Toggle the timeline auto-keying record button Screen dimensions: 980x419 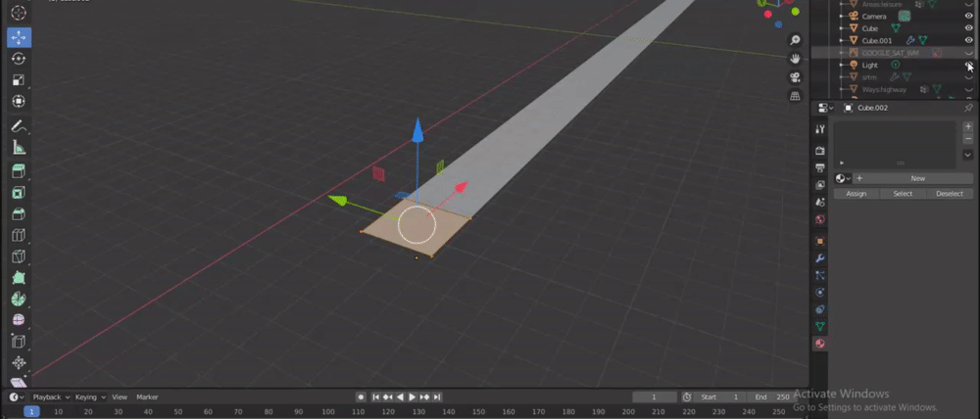(361, 397)
